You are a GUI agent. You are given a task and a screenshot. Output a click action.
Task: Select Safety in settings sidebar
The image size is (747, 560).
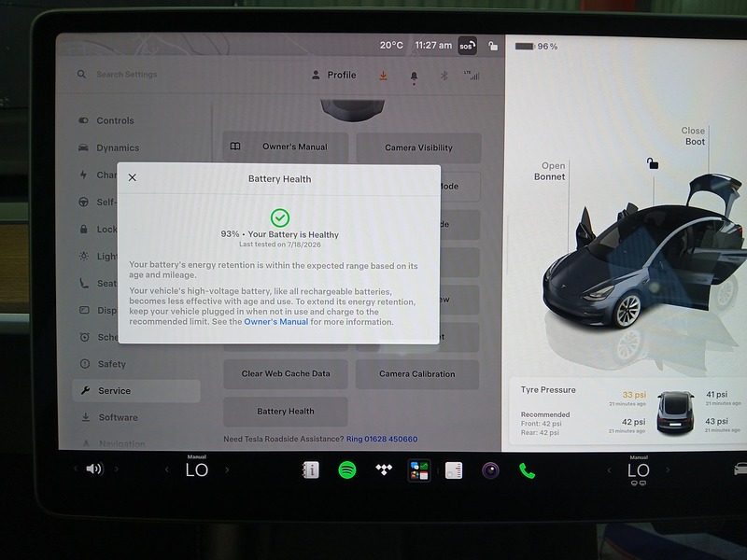click(111, 364)
